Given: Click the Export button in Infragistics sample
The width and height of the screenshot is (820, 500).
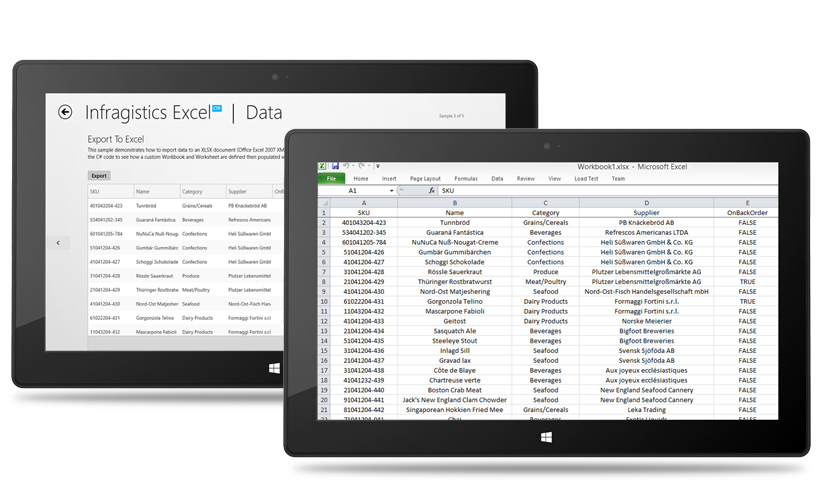Looking at the screenshot, I should 99,176.
